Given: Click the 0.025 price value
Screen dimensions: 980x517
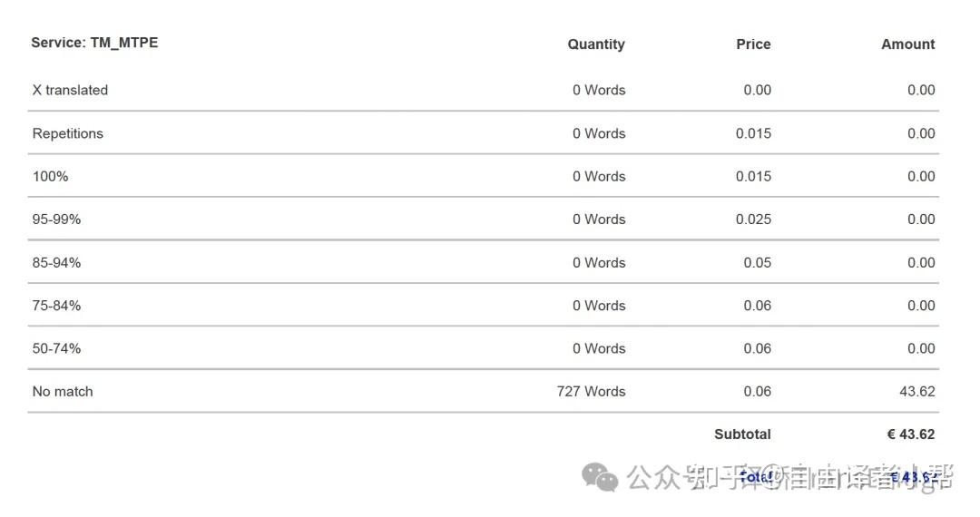Looking at the screenshot, I should [x=753, y=219].
